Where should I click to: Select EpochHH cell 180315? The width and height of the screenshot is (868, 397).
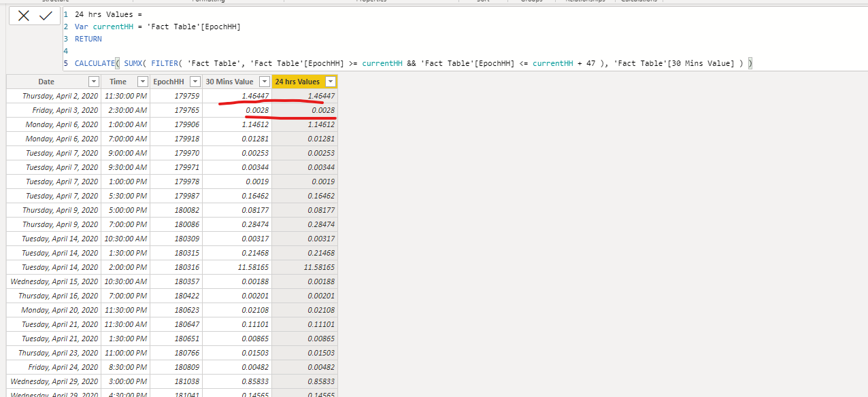(x=176, y=253)
